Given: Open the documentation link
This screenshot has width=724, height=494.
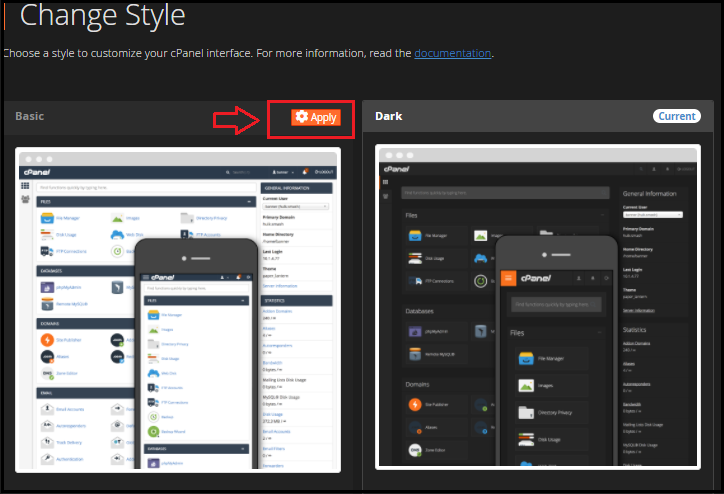Looking at the screenshot, I should pos(452,53).
